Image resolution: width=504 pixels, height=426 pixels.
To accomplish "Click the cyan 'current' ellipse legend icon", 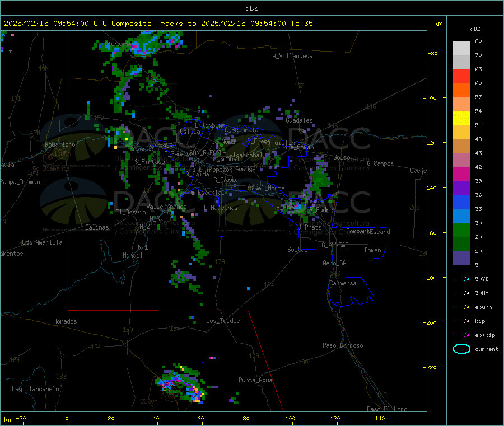I will pos(461,349).
